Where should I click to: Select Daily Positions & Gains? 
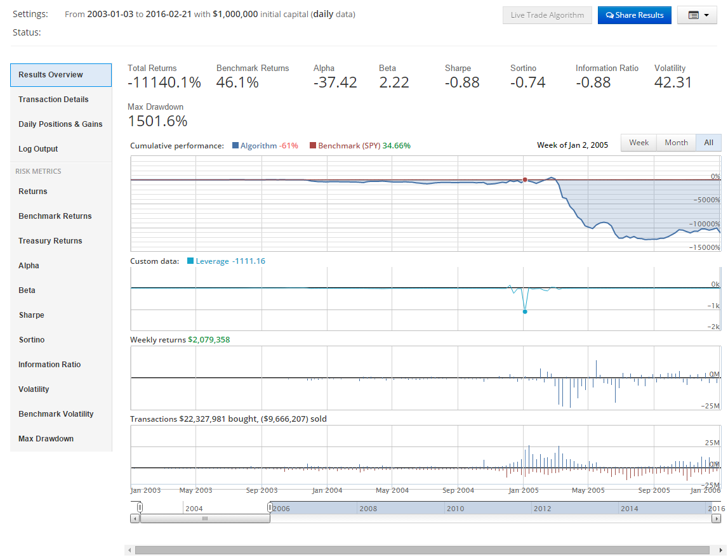click(x=60, y=124)
